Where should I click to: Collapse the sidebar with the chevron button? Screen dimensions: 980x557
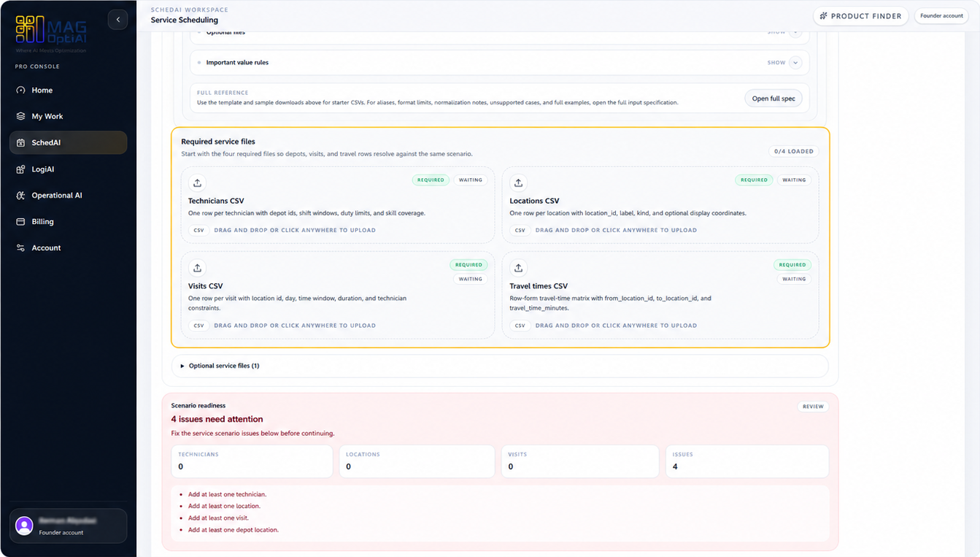117,20
